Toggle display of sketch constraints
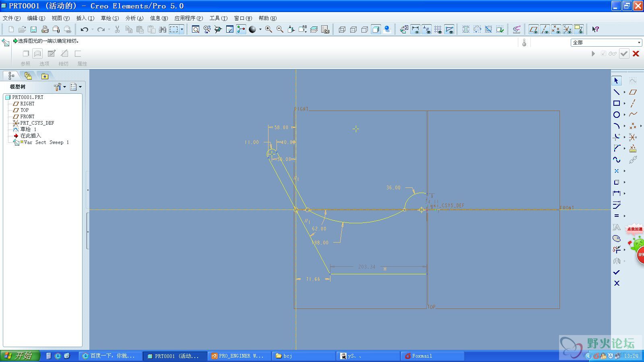Viewport: 644px width, 362px height. [427, 29]
